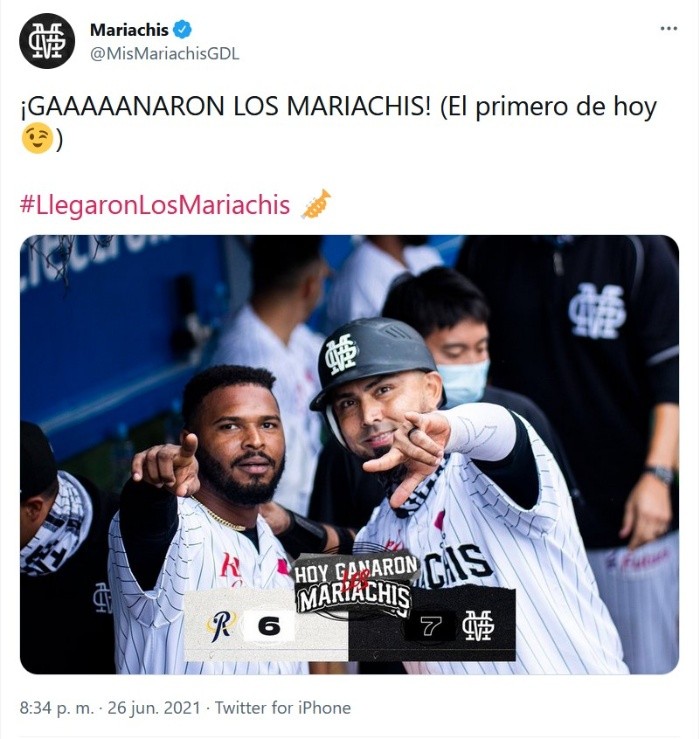Click the 26 jun. 2021 date
The image size is (700, 739).
[x=154, y=708]
